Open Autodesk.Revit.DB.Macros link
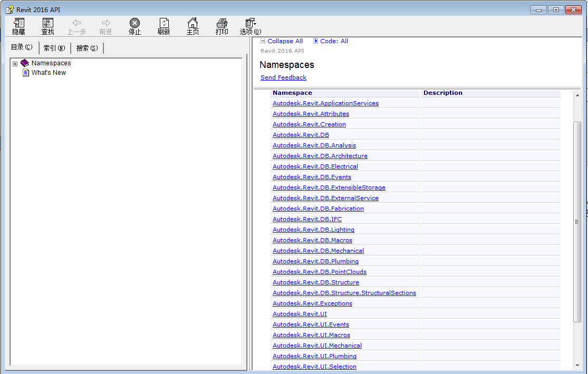The height and width of the screenshot is (374, 588). (x=312, y=240)
